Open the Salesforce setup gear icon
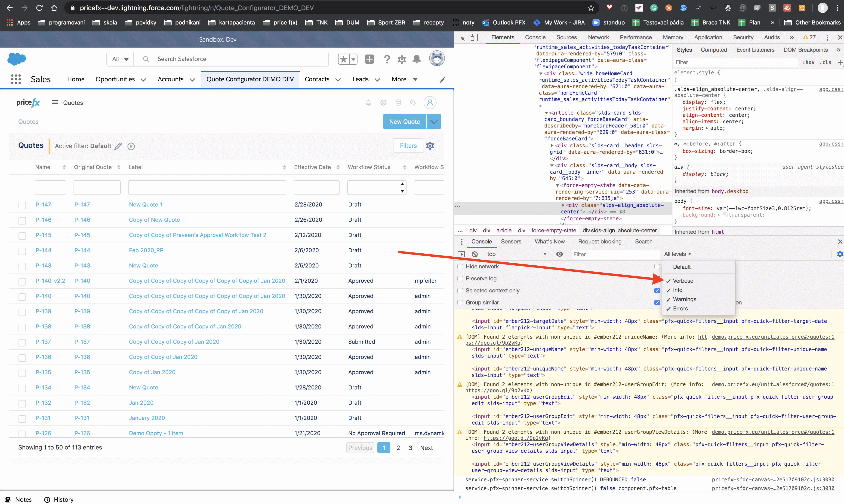This screenshot has height=504, width=844. click(x=402, y=59)
